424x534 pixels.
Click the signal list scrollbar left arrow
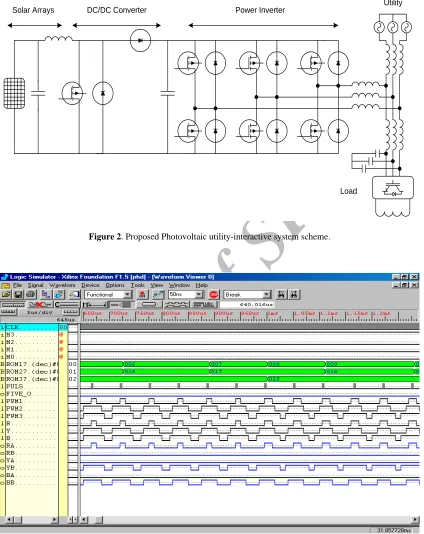click(9, 520)
